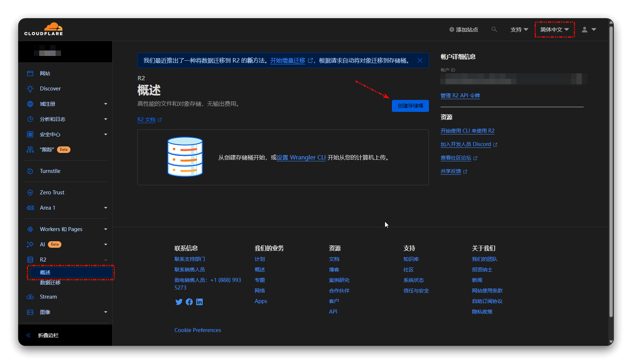Viewport: 632px width, 364px height.
Task: Open Stream in the sidebar
Action: click(48, 297)
